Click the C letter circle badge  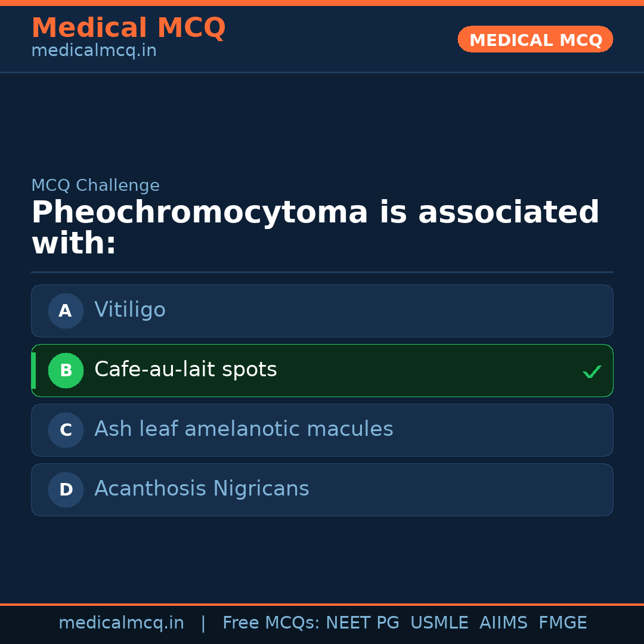(66, 430)
